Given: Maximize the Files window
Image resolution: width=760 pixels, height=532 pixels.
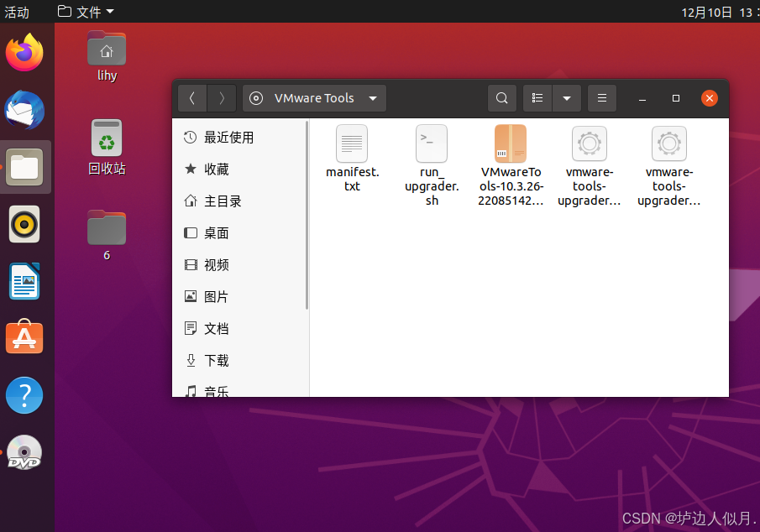Looking at the screenshot, I should coord(676,98).
